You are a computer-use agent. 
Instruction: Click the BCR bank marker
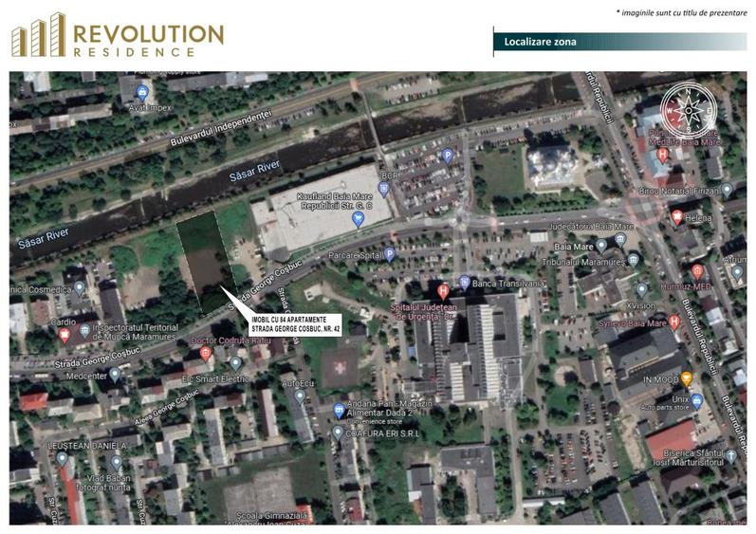coord(384,189)
